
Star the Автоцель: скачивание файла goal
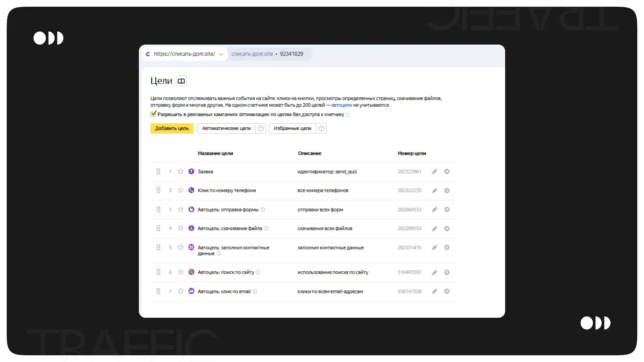[x=180, y=229]
